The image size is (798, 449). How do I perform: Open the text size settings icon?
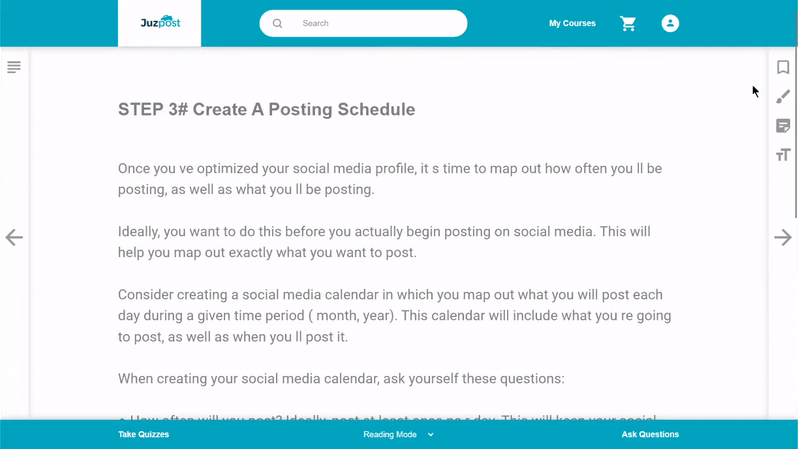click(x=783, y=155)
